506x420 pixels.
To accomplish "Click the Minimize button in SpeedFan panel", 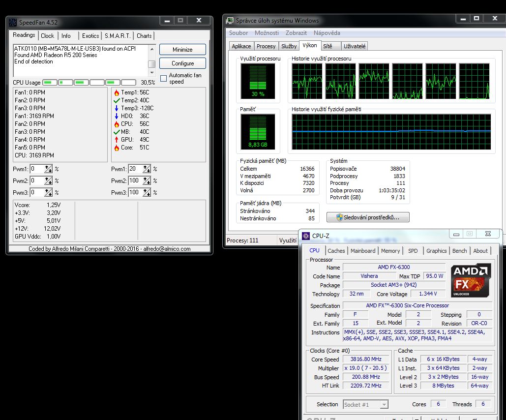I will (x=182, y=50).
